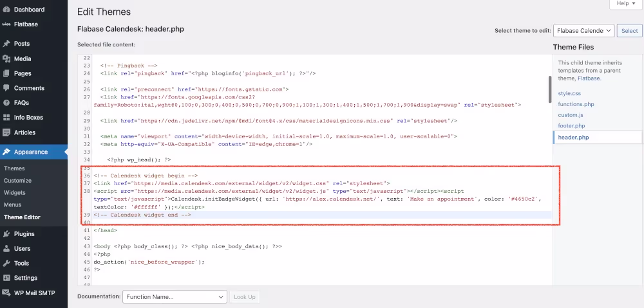Click the Comments bubble icon
Image resolution: width=644 pixels, height=308 pixels.
[x=6, y=88]
